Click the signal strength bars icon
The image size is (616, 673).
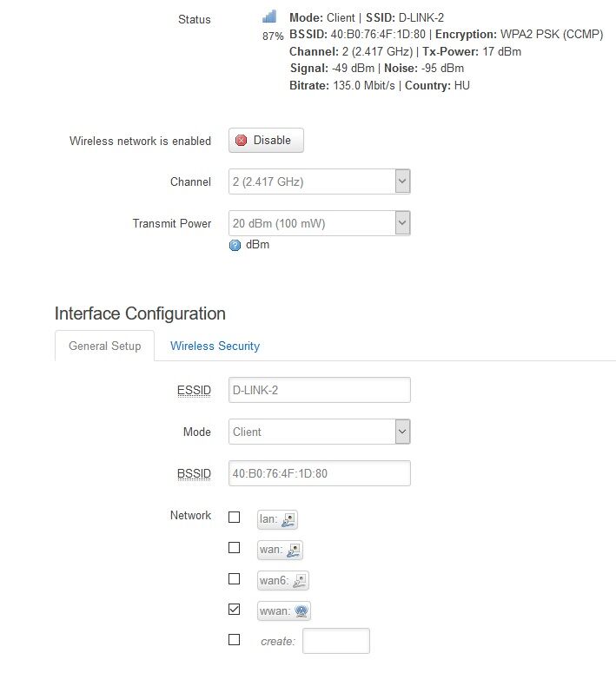point(269,17)
